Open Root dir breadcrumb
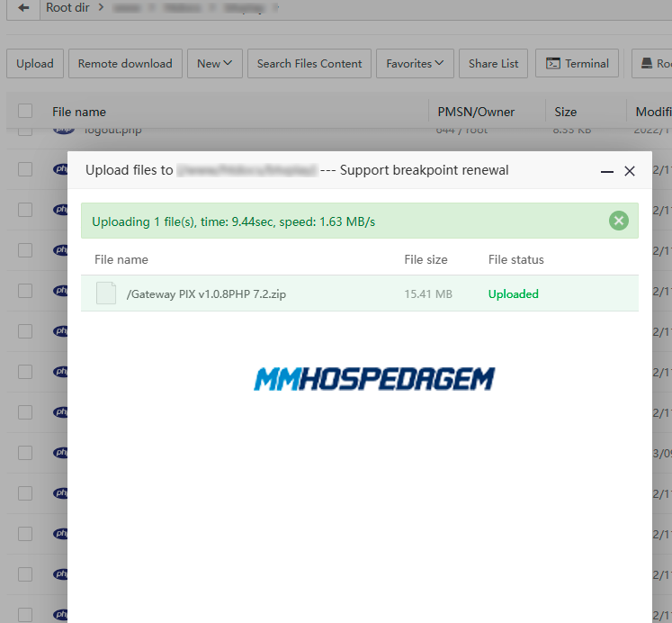 click(67, 8)
